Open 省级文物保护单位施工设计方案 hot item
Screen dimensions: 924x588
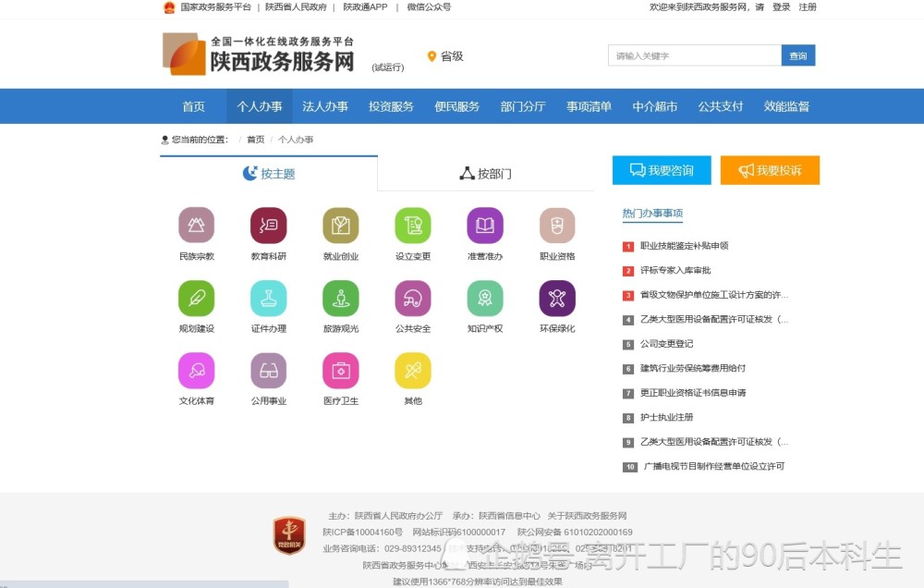click(714, 294)
